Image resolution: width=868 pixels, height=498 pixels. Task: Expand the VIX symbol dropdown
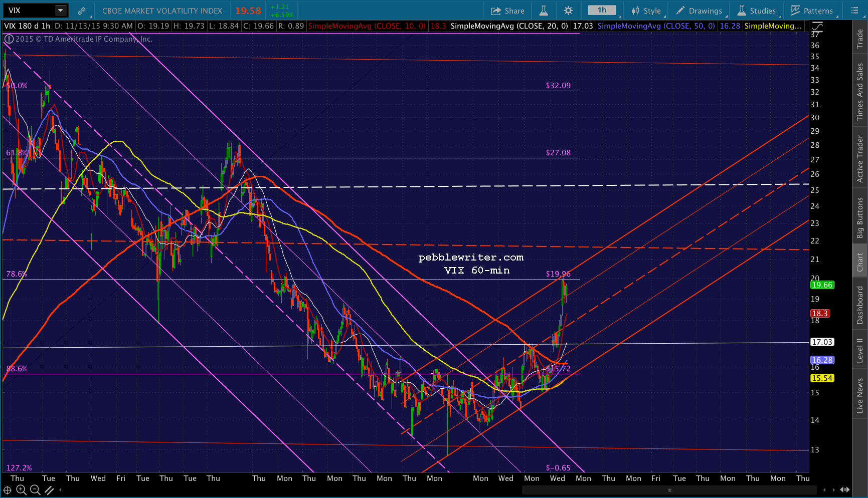[x=60, y=10]
